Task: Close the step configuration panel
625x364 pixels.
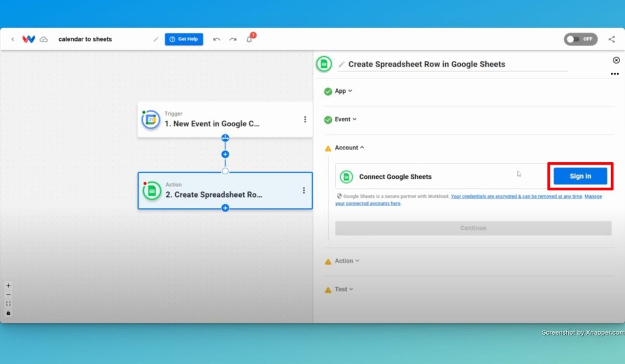Action: 616,60
